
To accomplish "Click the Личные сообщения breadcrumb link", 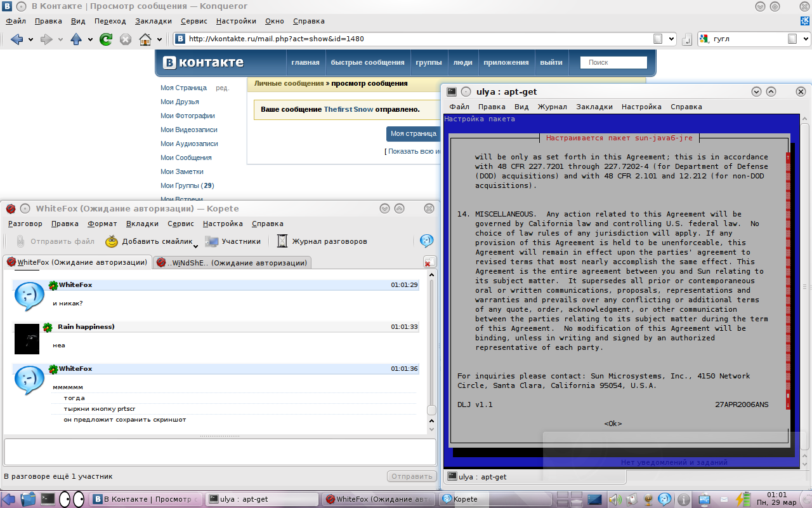I will pyautogui.click(x=289, y=83).
